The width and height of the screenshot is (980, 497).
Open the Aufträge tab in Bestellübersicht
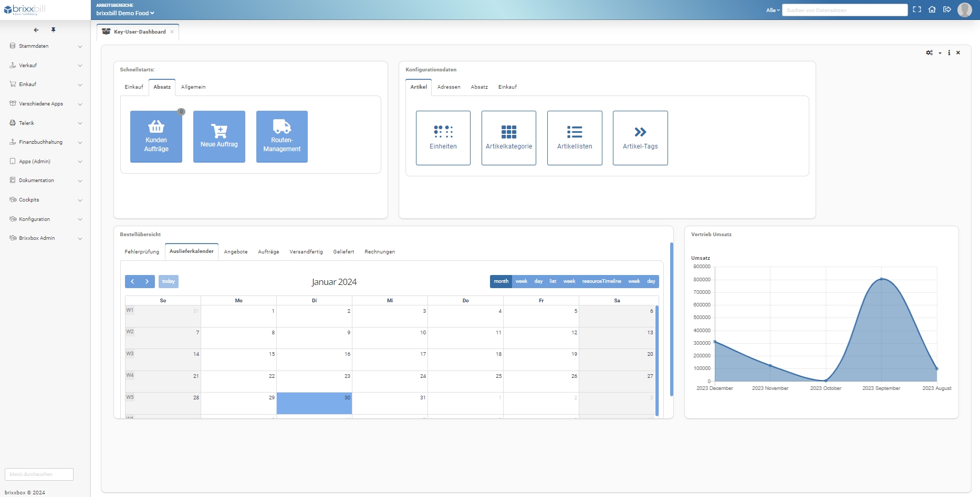(268, 252)
